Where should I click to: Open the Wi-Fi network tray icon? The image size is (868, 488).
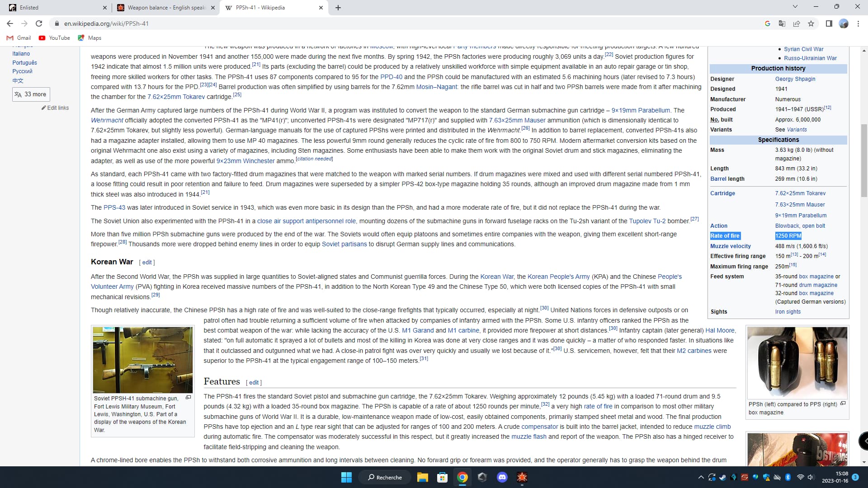(x=800, y=477)
